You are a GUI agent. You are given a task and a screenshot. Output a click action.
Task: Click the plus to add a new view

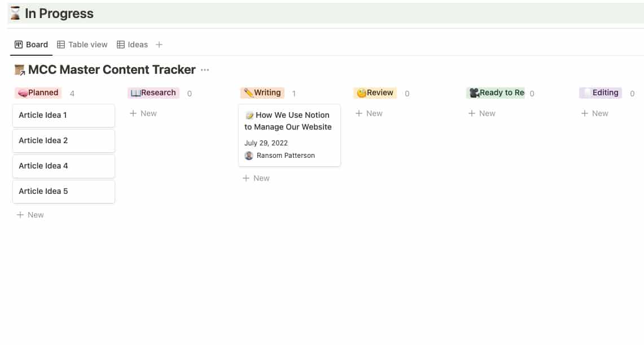coord(159,44)
